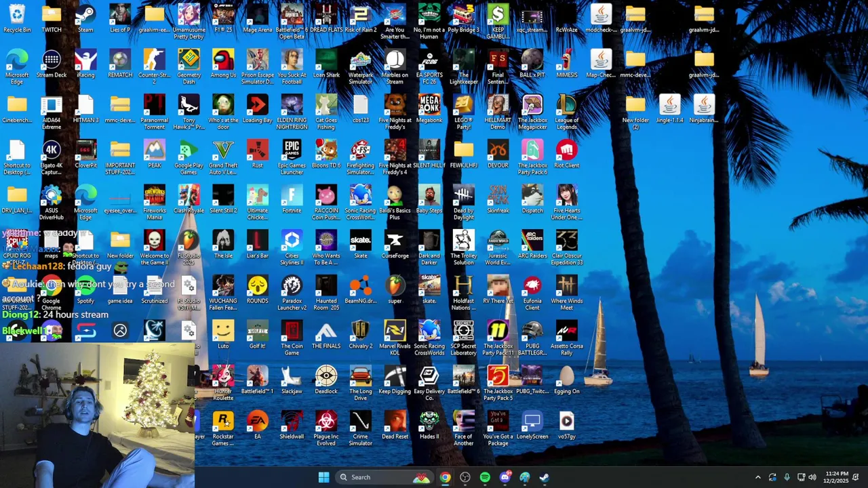Image resolution: width=868 pixels, height=488 pixels.
Task: Open the tray microphone indicator
Action: [x=787, y=477]
